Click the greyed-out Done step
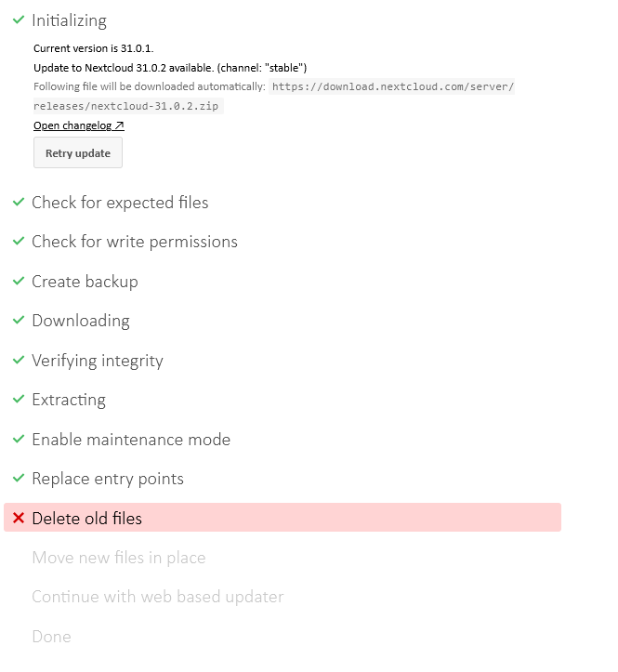 tap(51, 637)
